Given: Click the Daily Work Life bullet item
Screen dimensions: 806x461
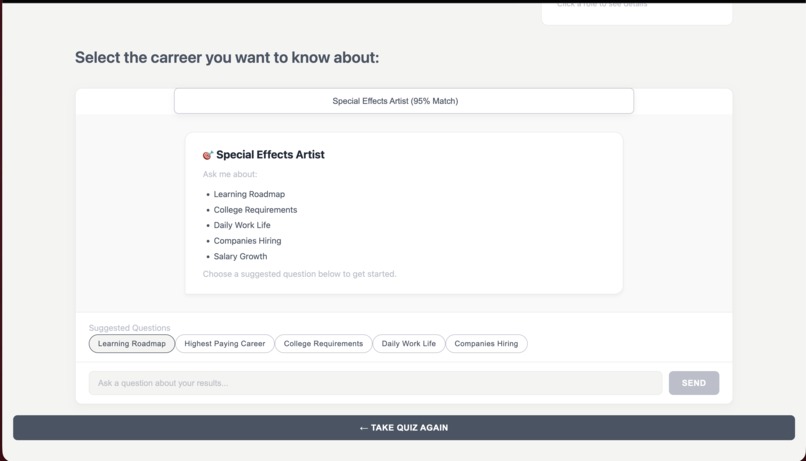Looking at the screenshot, I should (242, 225).
